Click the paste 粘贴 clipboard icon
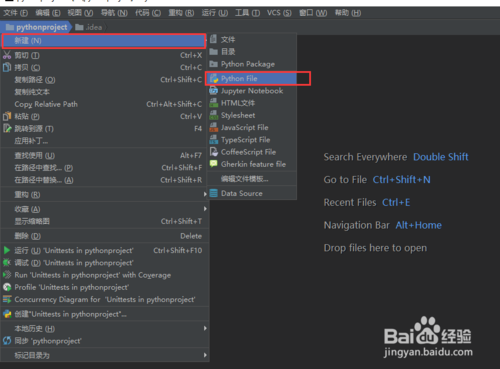Viewport: 500px width, 369px height. click(x=7, y=116)
